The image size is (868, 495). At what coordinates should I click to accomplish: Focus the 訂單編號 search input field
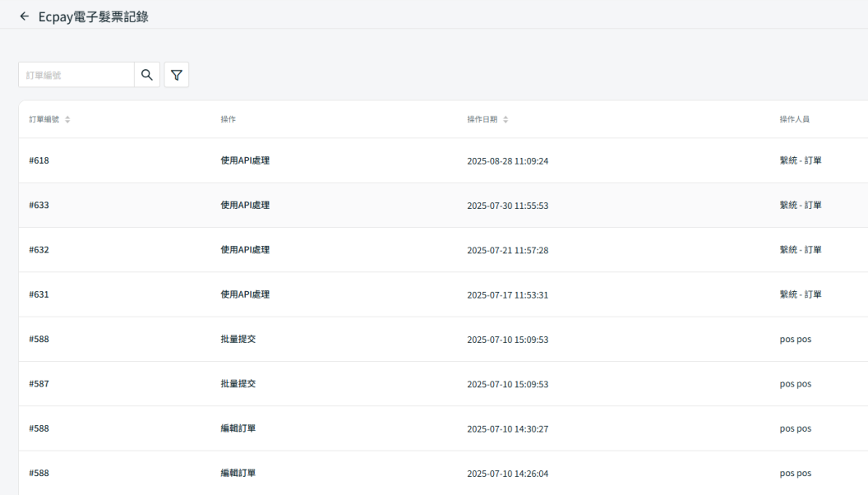coord(76,75)
